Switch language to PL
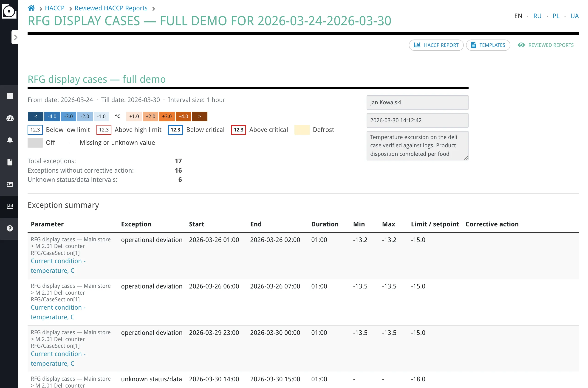This screenshot has height=388, width=588. coord(556,16)
